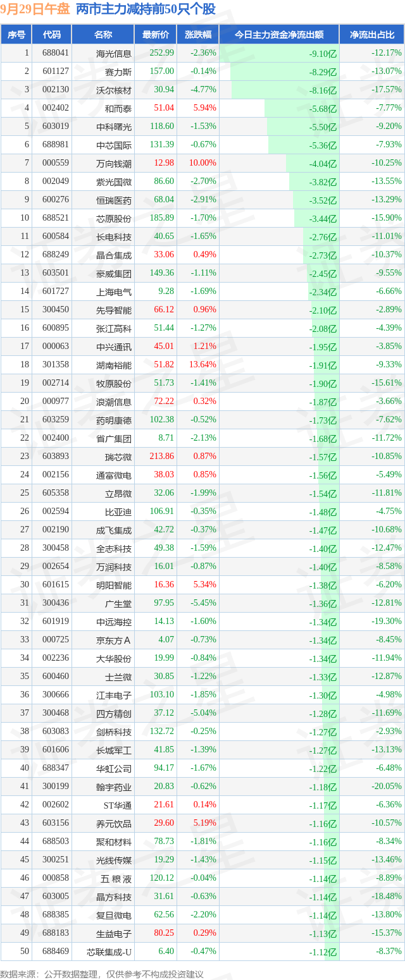Select stock name 光线传媒

click(x=114, y=860)
